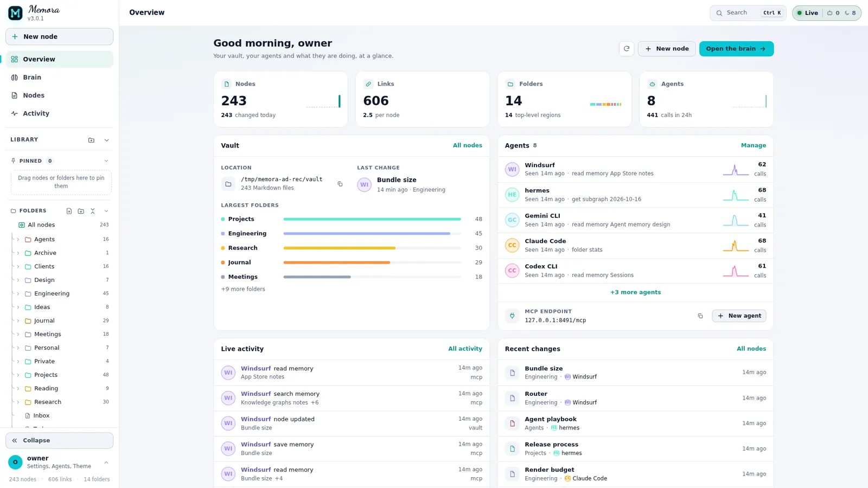This screenshot has height=488, width=868.
Task: Copy the MCP endpoint address
Action: tap(700, 316)
